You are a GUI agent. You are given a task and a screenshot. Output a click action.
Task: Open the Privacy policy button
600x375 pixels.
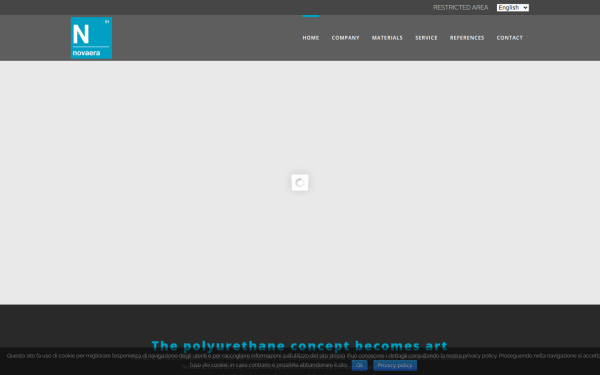(395, 365)
